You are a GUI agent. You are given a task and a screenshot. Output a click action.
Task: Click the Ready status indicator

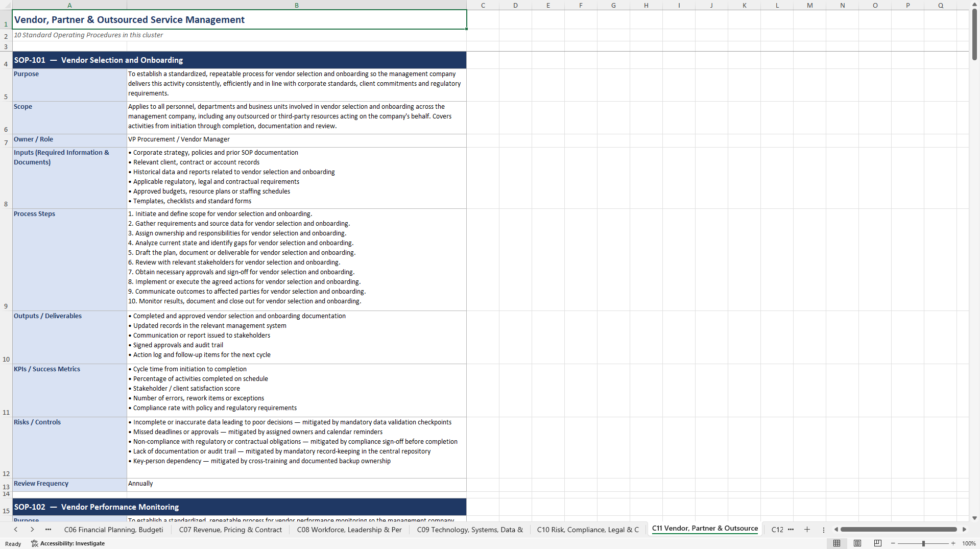coord(13,543)
